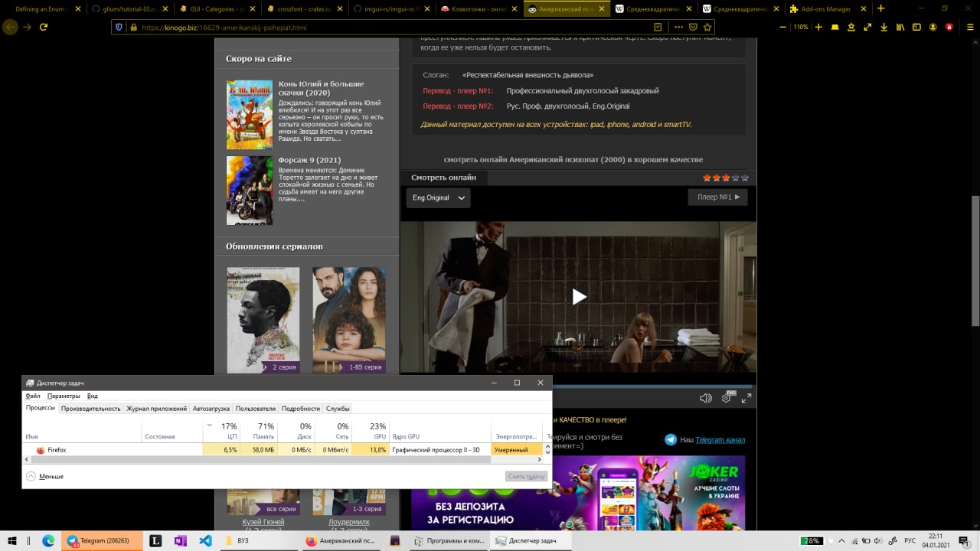980x551 pixels.
Task: Open Вид menu in Task Manager
Action: [92, 396]
